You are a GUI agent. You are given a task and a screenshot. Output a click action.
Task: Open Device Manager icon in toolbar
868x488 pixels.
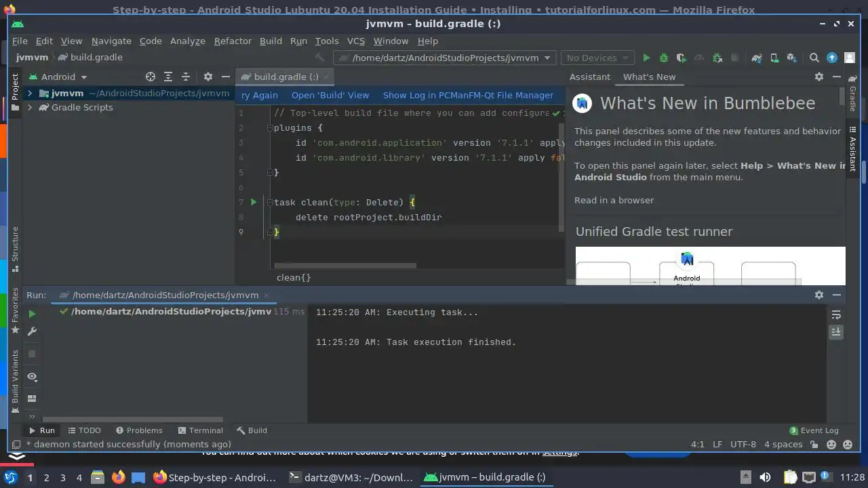tap(774, 58)
